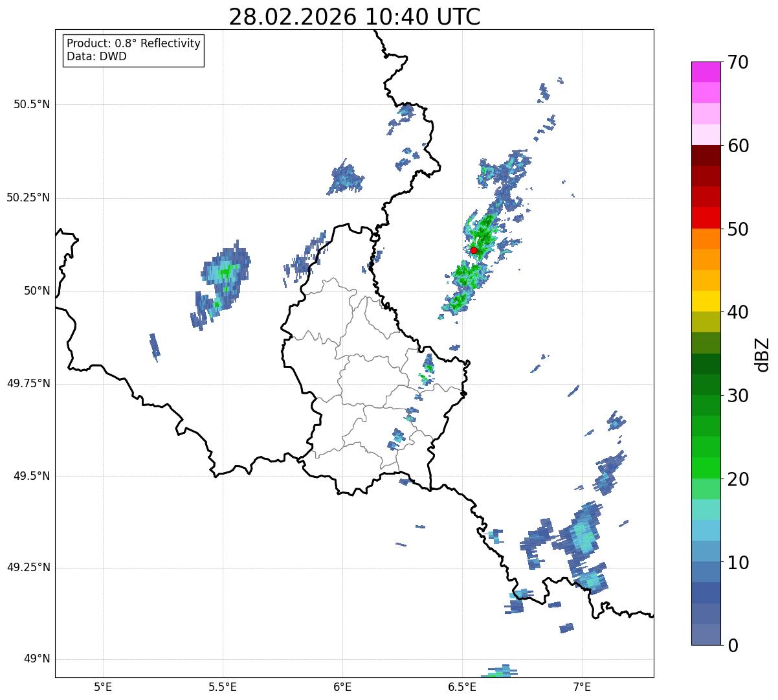Click the 30 tick on the colorbar
Viewport: 778px width, 700px height.
(x=738, y=396)
